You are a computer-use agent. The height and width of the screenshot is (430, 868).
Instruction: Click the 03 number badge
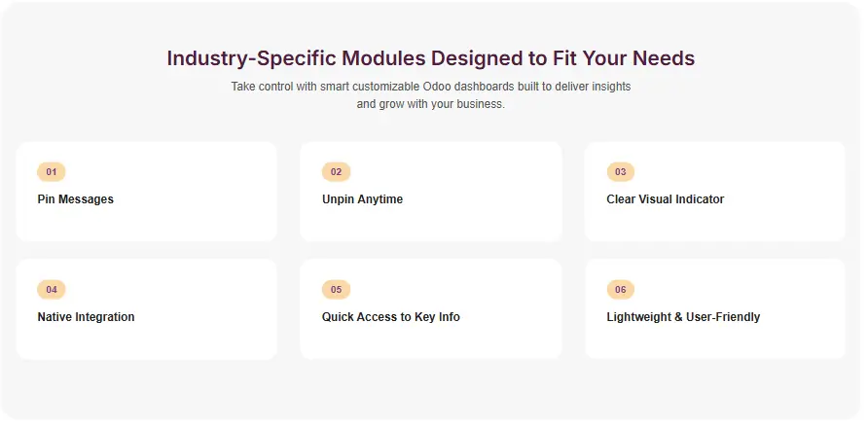point(620,172)
